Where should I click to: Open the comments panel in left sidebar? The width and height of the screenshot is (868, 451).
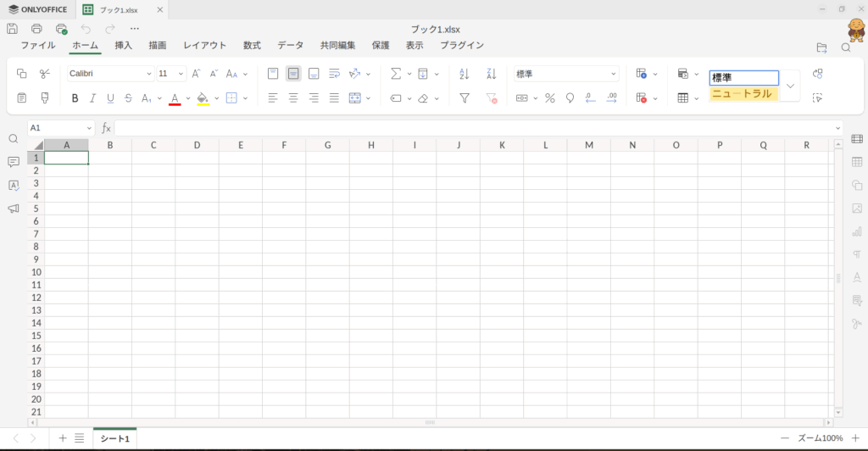pyautogui.click(x=14, y=162)
